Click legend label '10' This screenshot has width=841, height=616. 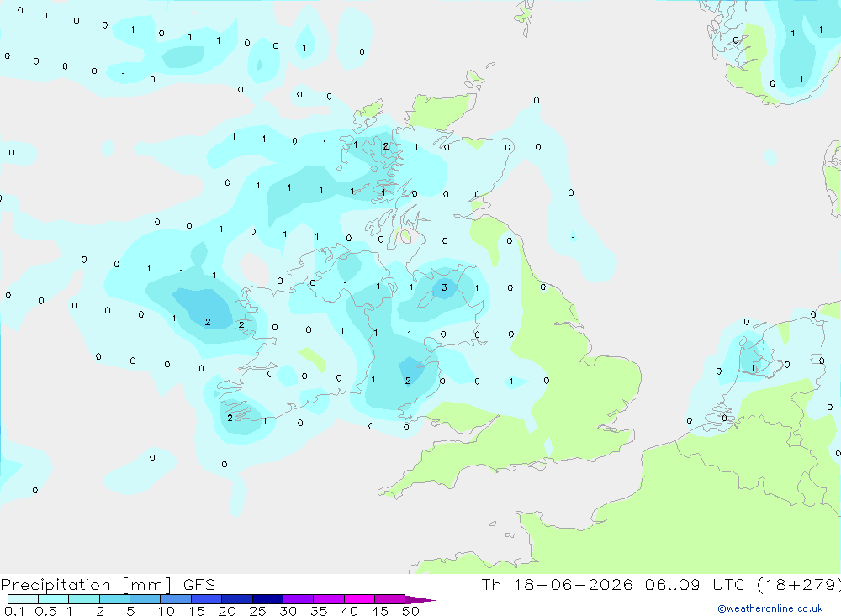167,611
